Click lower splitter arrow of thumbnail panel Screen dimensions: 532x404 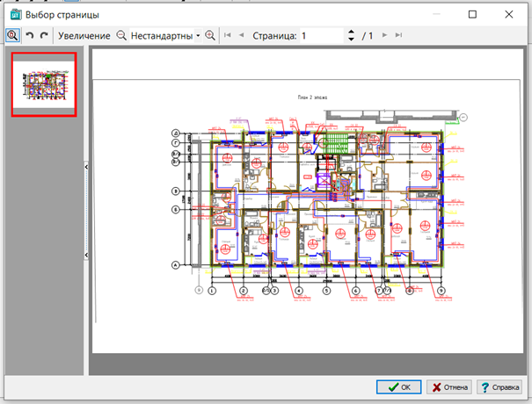86,255
